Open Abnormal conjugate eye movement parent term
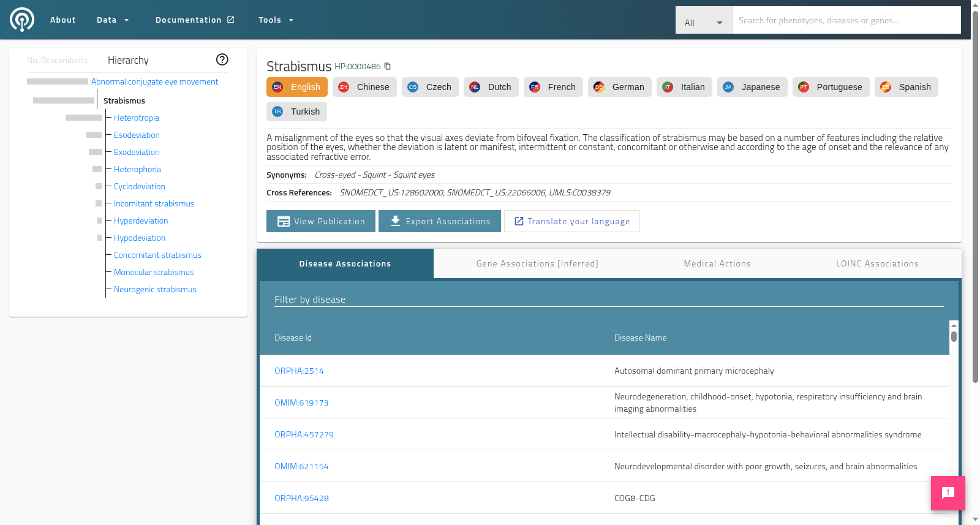980x525 pixels. pos(154,81)
